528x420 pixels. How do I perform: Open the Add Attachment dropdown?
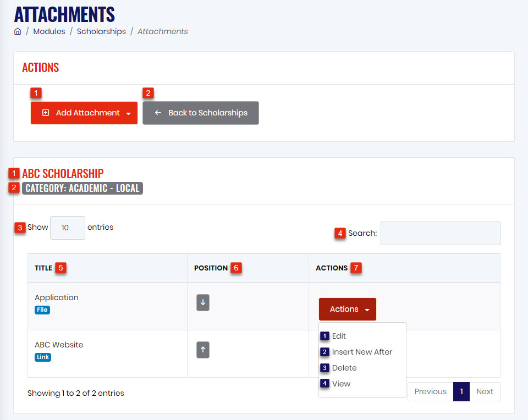pyautogui.click(x=84, y=113)
